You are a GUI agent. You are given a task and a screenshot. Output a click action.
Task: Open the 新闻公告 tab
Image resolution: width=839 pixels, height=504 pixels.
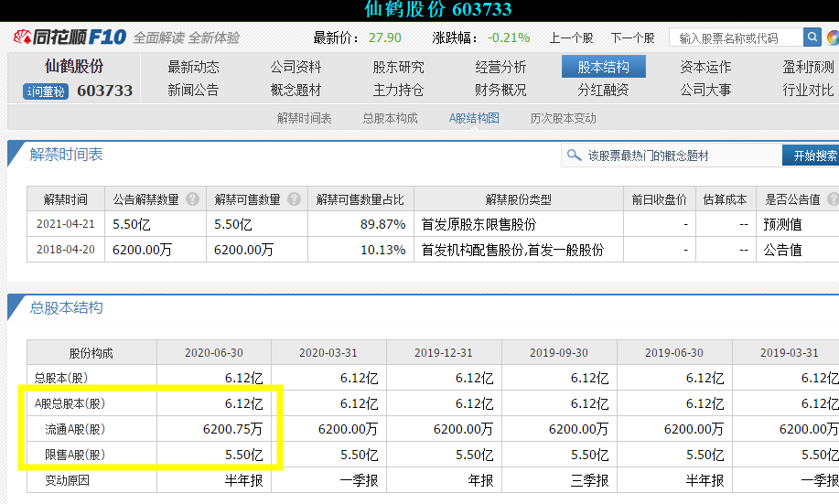click(x=193, y=90)
